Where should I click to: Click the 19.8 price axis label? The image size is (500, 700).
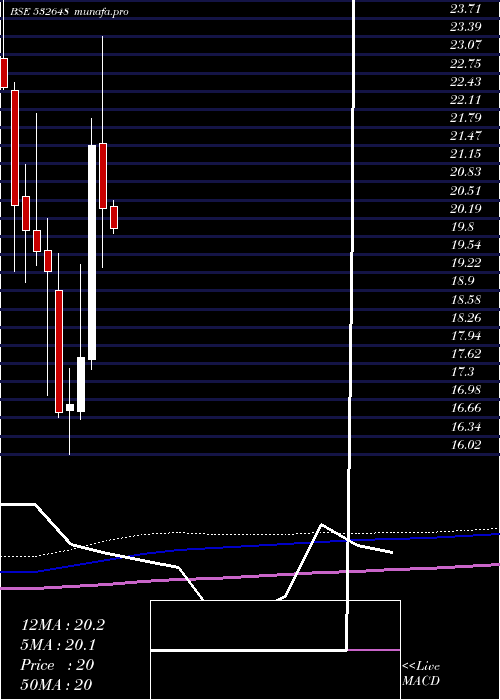(x=462, y=227)
